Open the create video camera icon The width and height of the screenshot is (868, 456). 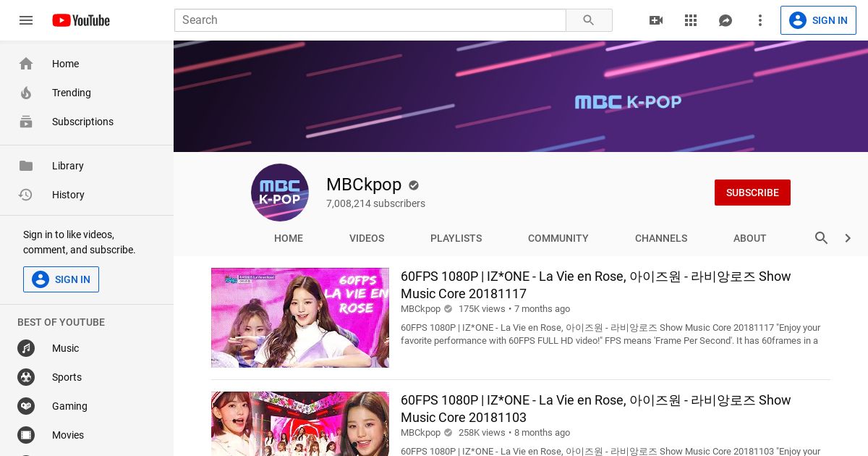[x=656, y=20]
